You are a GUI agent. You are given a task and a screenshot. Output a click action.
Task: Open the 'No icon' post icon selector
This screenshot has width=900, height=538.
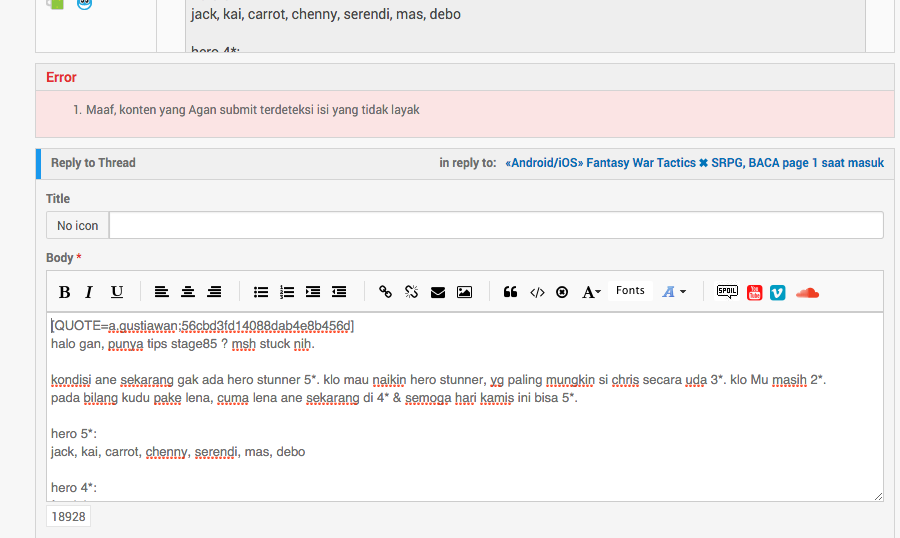click(77, 226)
